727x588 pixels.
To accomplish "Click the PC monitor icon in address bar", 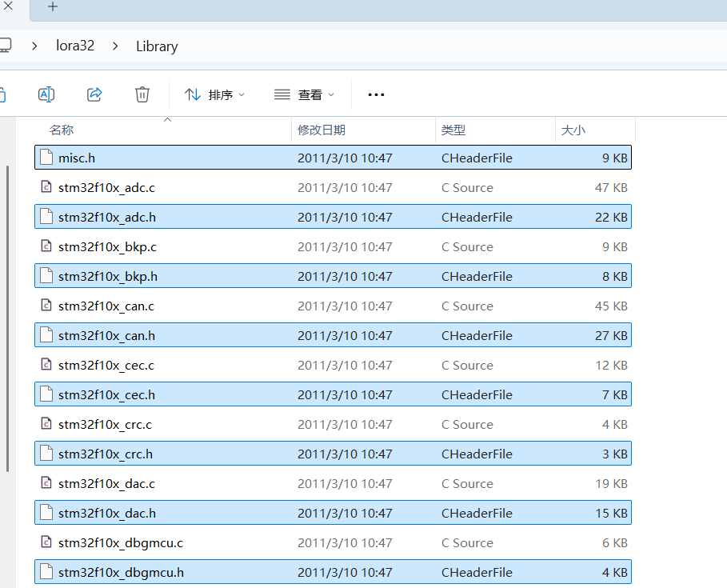I will pyautogui.click(x=5, y=46).
